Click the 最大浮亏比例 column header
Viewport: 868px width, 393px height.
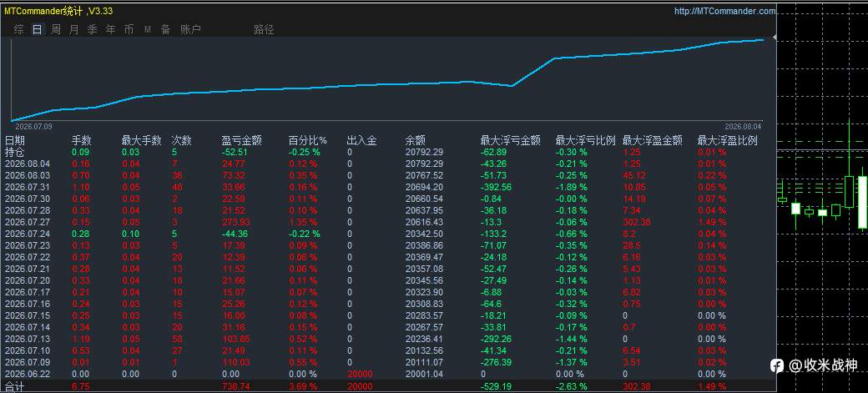click(x=586, y=141)
